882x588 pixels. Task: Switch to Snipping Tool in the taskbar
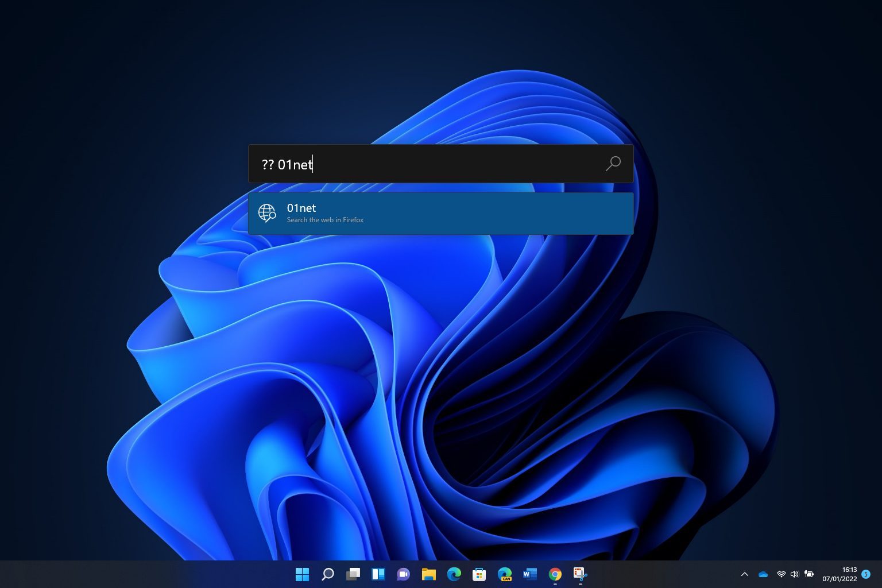[580, 574]
